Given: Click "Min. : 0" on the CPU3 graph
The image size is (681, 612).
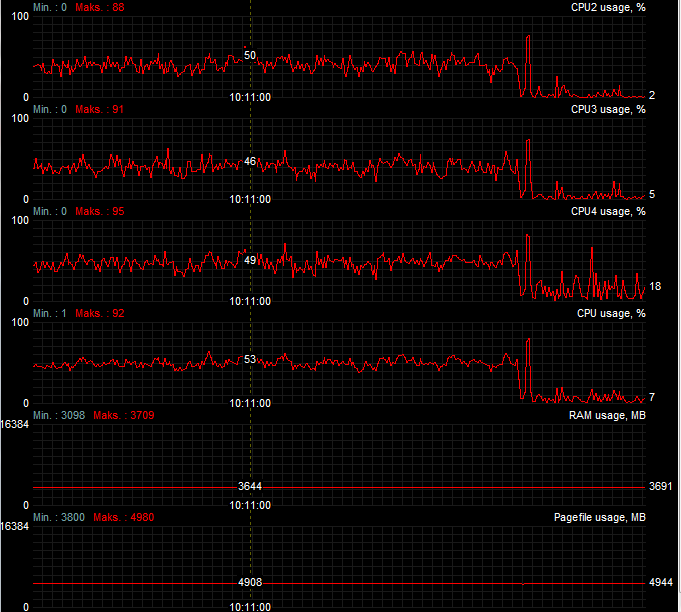Looking at the screenshot, I should 50,109.
